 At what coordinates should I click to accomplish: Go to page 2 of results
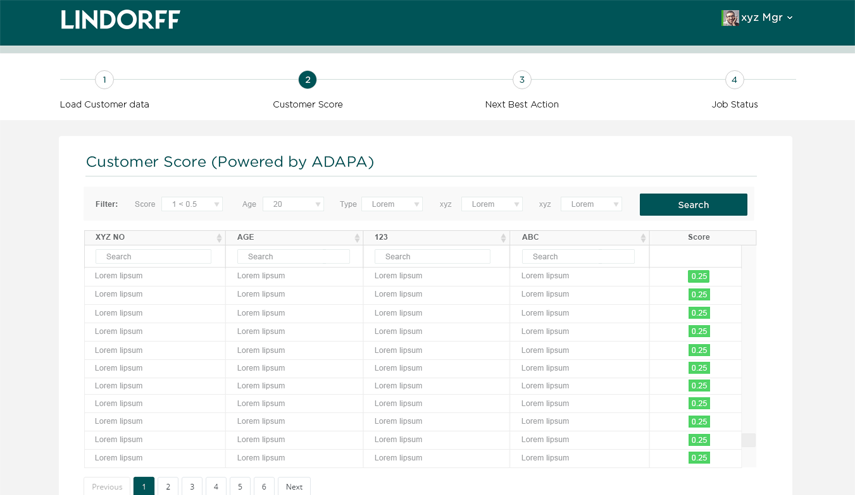(168, 487)
